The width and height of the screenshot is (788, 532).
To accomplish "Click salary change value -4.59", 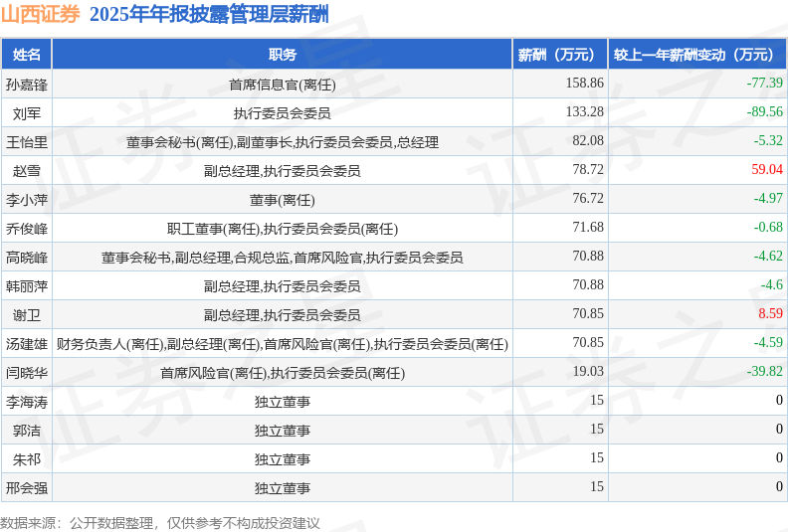I will (x=768, y=343).
